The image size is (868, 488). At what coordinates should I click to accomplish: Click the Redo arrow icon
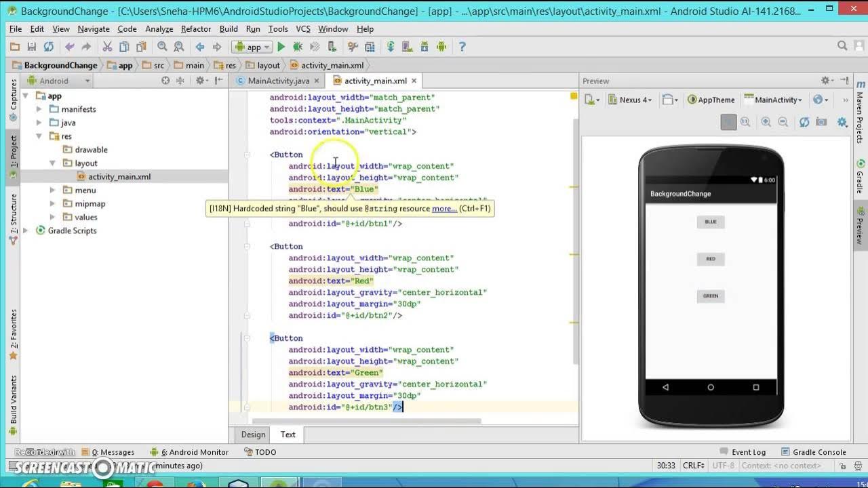tap(86, 47)
